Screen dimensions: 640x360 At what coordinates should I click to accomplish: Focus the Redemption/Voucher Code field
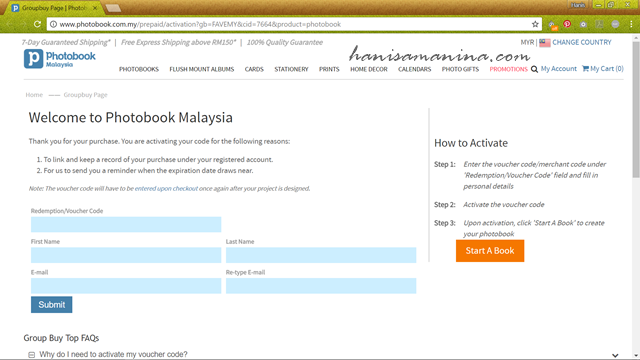126,224
